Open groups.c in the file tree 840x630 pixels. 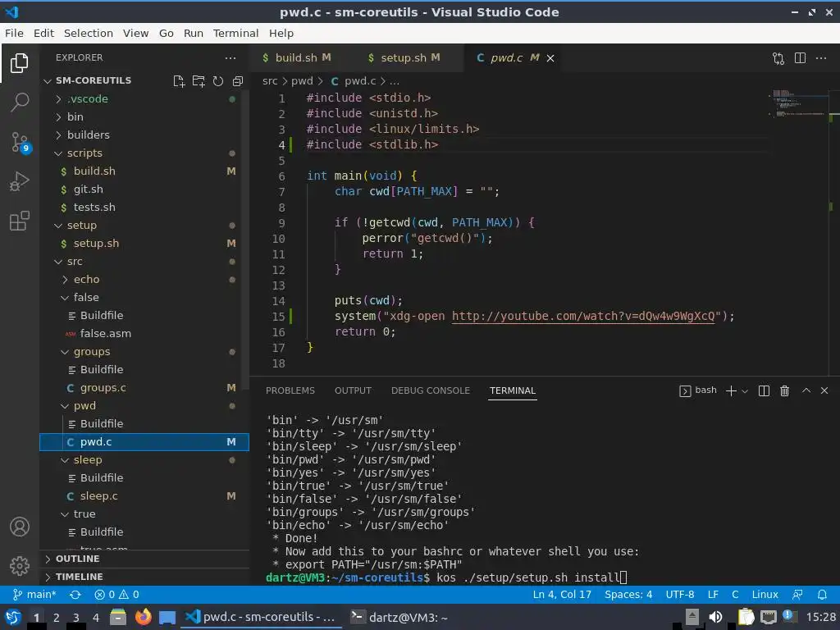coord(103,388)
